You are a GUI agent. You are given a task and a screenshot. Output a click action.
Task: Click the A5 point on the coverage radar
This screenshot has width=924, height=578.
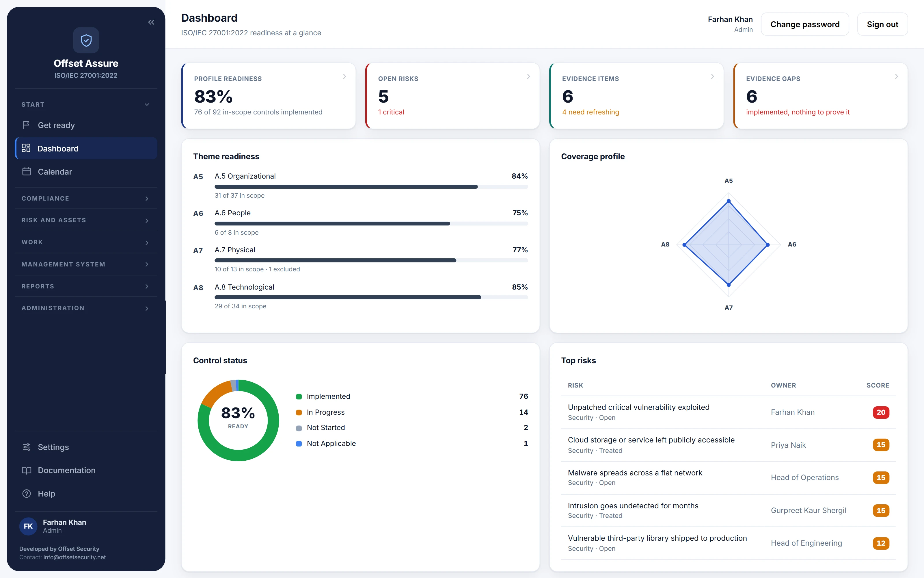[x=729, y=201]
